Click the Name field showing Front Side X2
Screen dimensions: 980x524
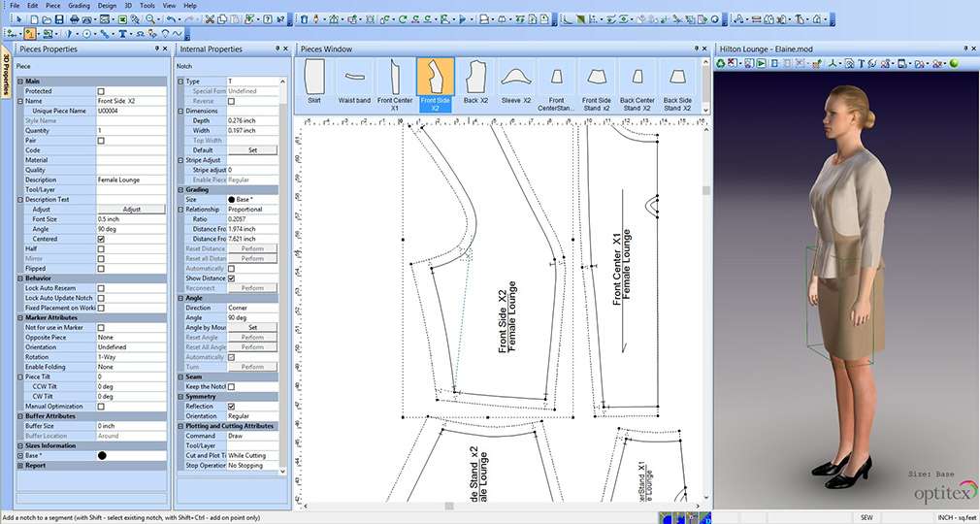131,101
